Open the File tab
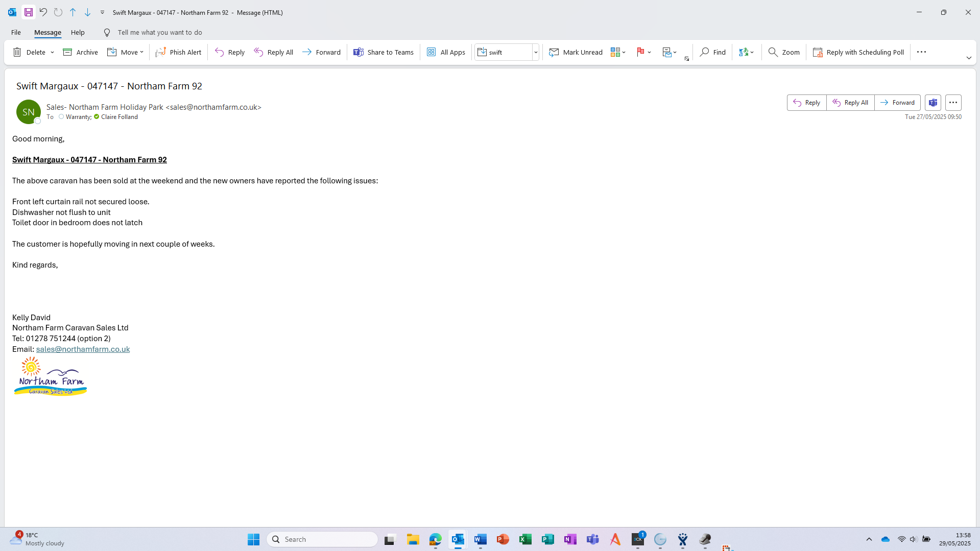Viewport: 980px width, 551px height. click(16, 32)
